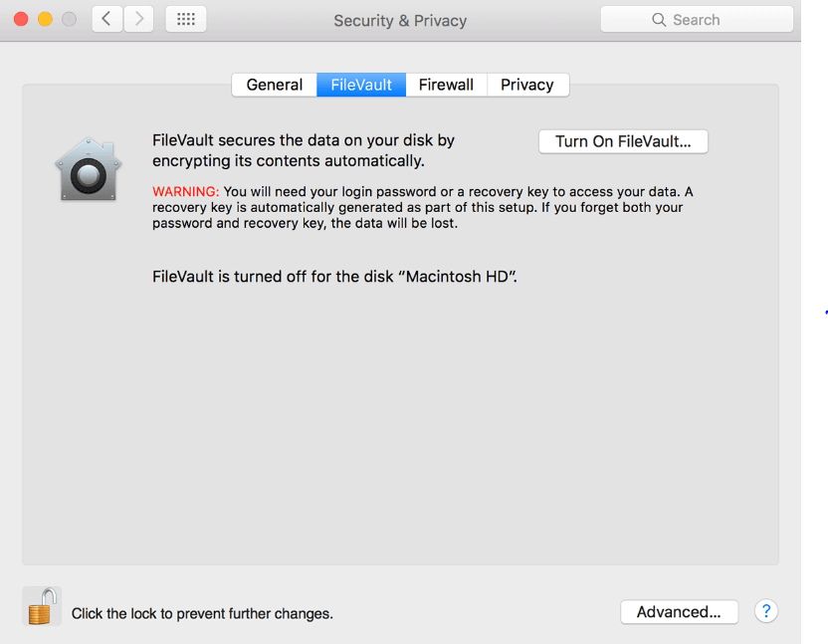This screenshot has width=828, height=644.
Task: Open Show All preferences grid icon
Action: [185, 18]
